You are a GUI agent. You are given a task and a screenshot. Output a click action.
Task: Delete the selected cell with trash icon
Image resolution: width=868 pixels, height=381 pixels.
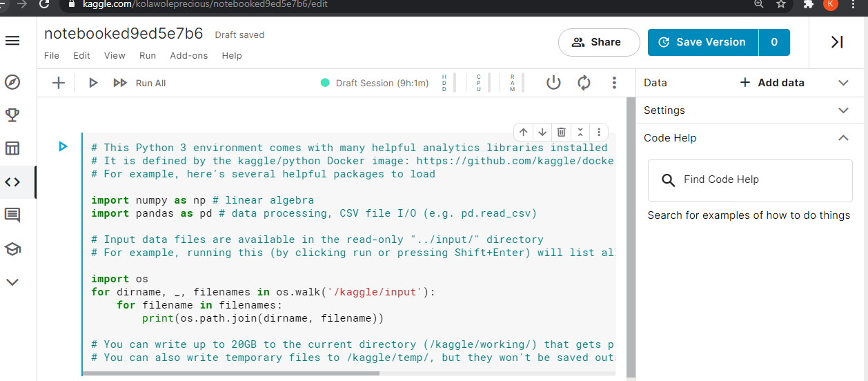tap(562, 132)
